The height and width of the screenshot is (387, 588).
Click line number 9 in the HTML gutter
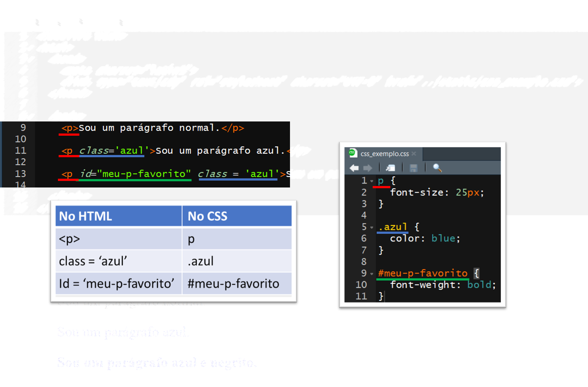pos(23,128)
